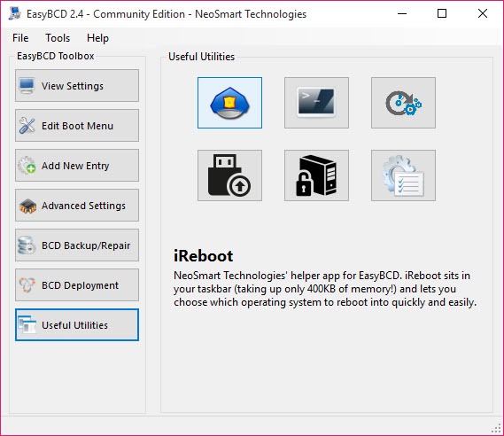Open BCD Backup/Repair section
This screenshot has height=436, width=504.
[x=77, y=245]
